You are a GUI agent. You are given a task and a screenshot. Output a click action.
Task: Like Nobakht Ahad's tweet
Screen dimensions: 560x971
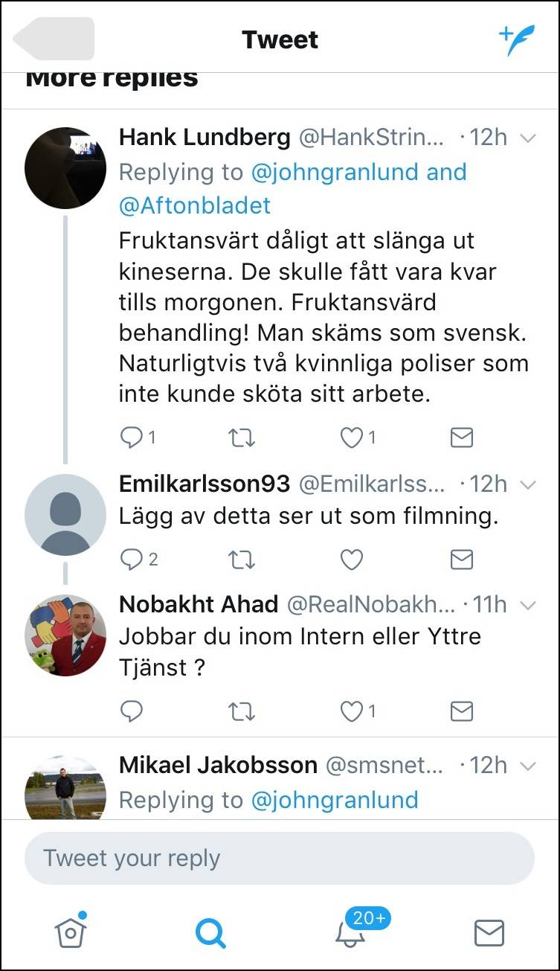point(351,712)
